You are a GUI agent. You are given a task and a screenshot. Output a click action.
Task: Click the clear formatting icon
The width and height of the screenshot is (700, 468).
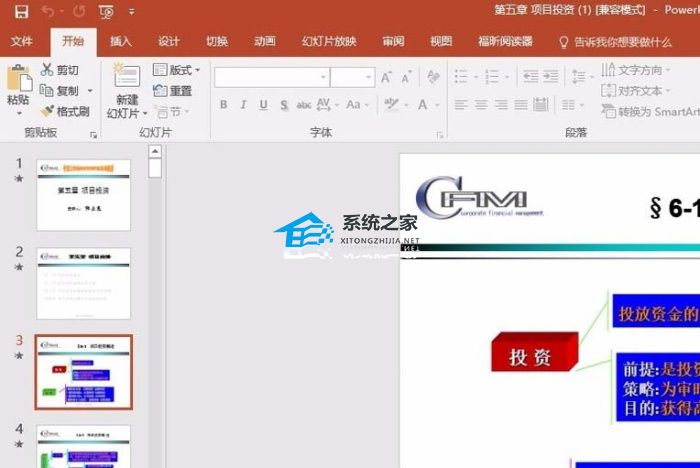[x=433, y=77]
